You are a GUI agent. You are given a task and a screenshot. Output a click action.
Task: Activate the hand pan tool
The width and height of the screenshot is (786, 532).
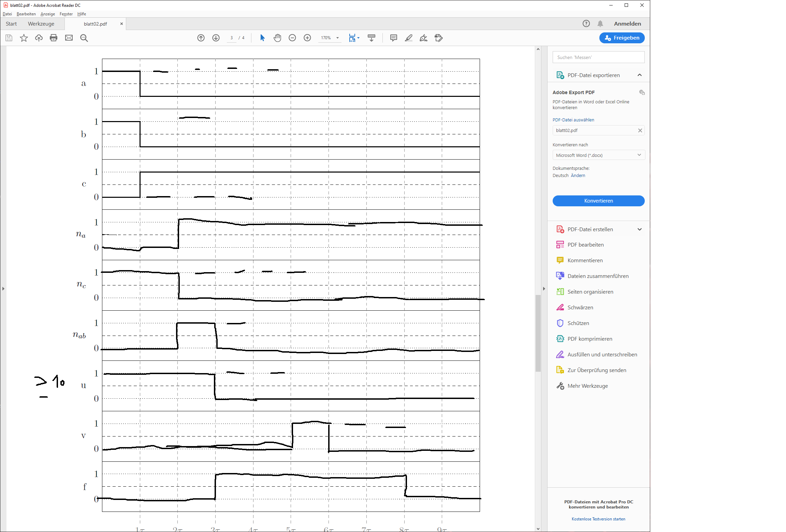click(277, 38)
